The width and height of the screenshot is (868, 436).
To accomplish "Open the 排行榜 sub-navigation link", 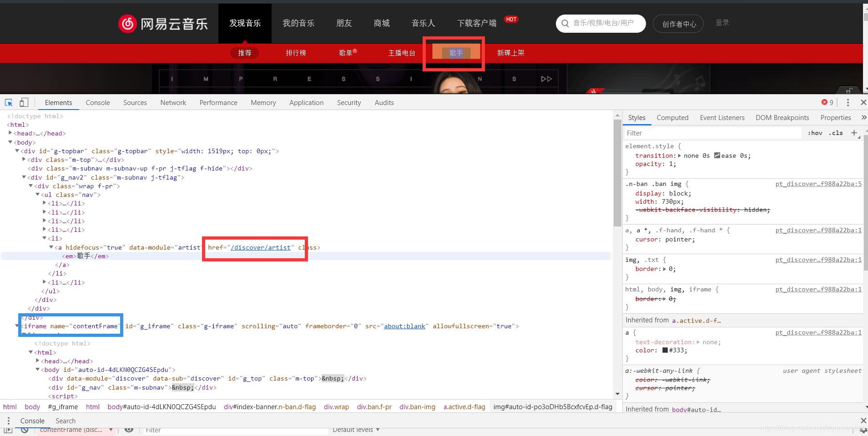I will [x=296, y=53].
